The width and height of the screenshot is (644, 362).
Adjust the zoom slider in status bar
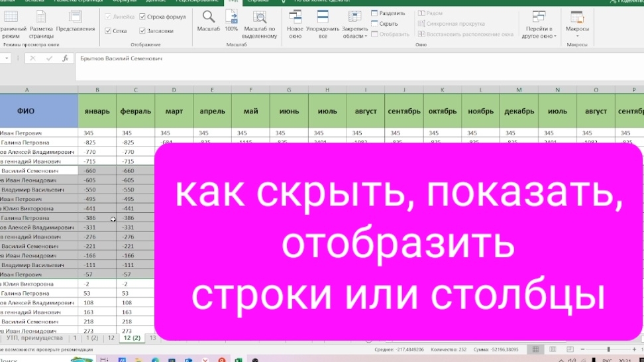(608, 349)
